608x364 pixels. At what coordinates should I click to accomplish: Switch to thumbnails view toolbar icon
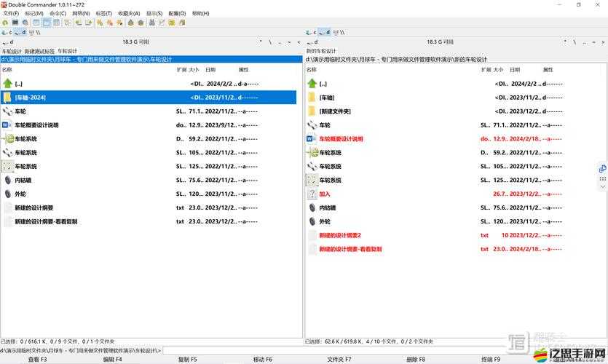pos(57,23)
